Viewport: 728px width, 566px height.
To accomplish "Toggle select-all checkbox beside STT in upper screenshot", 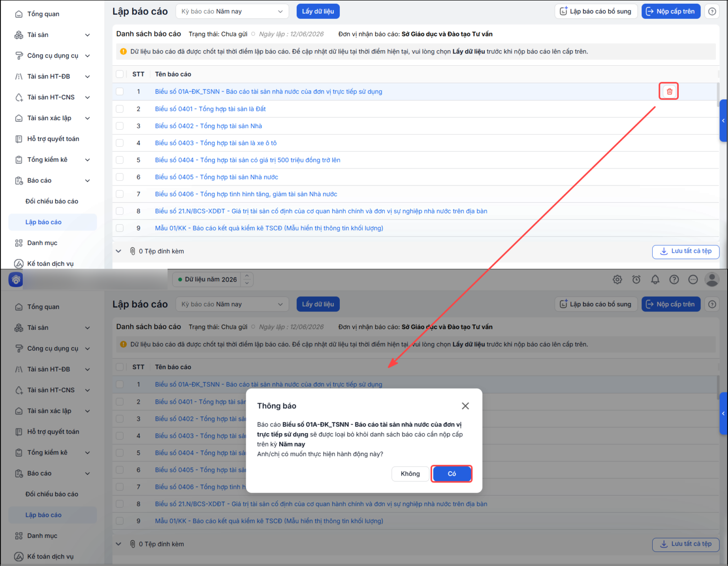I will pos(120,74).
